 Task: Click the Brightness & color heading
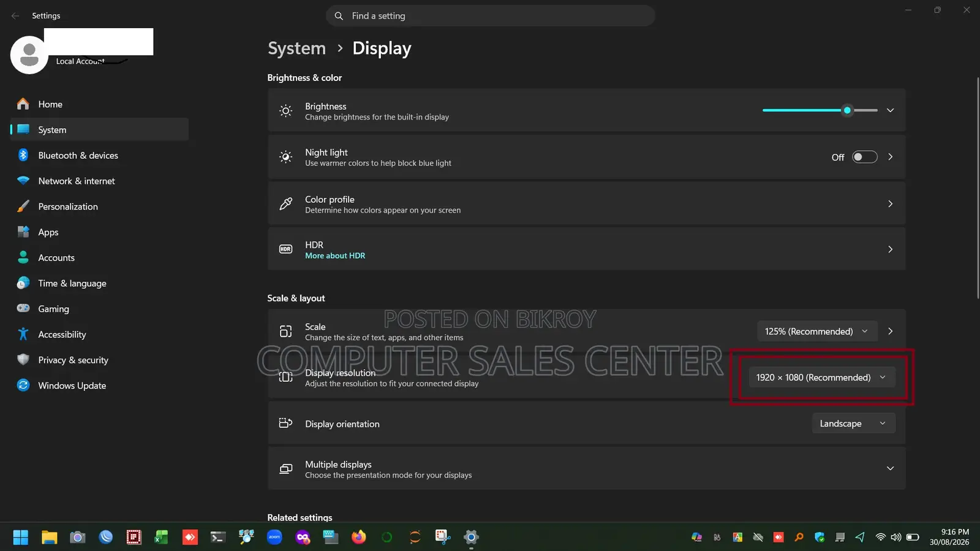pyautogui.click(x=304, y=78)
